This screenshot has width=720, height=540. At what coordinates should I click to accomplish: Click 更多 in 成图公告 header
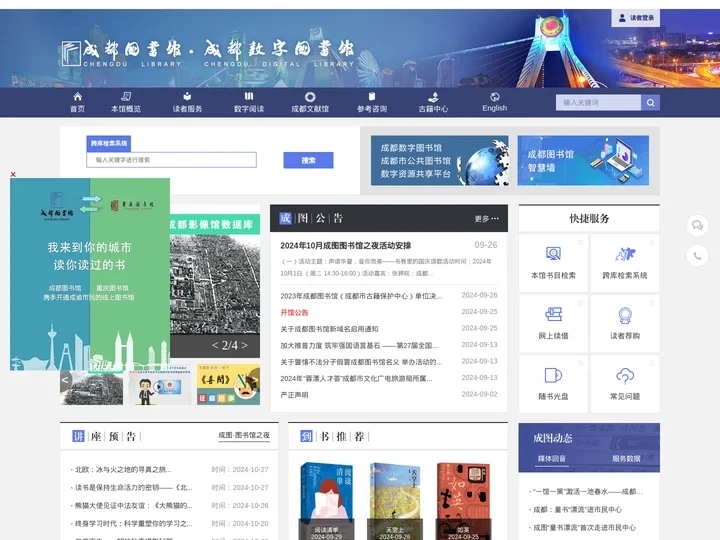(486, 219)
